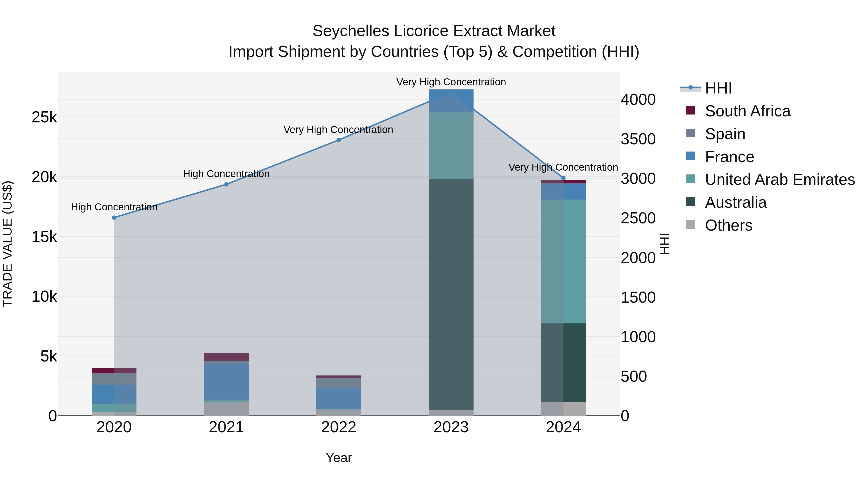This screenshot has height=488, width=868.
Task: Click the 'High Concentration' annotation above 2021
Action: 226,174
